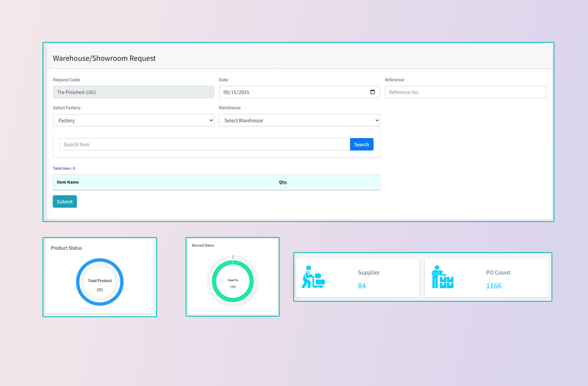
Task: Click the Total item : 0 label
Action: tap(64, 168)
